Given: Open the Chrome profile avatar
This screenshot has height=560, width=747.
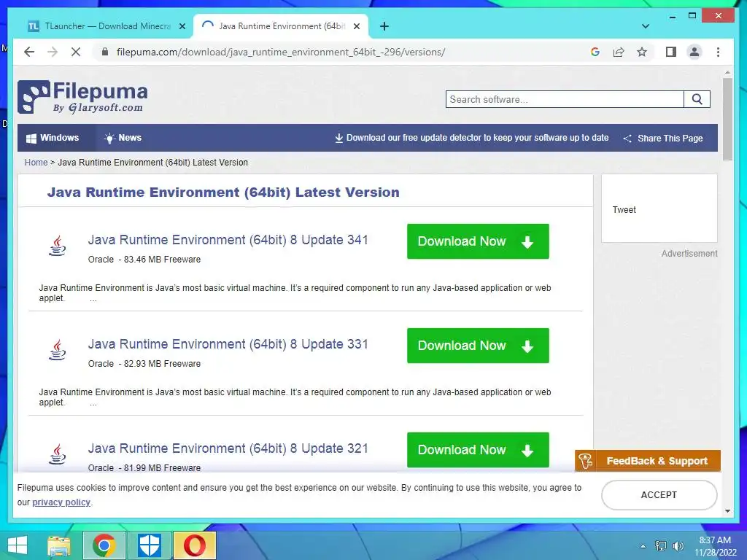Looking at the screenshot, I should tap(694, 52).
